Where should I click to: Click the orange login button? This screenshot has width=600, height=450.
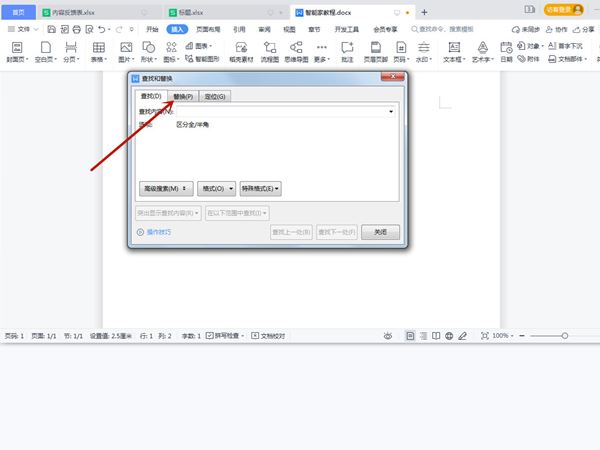pyautogui.click(x=564, y=10)
